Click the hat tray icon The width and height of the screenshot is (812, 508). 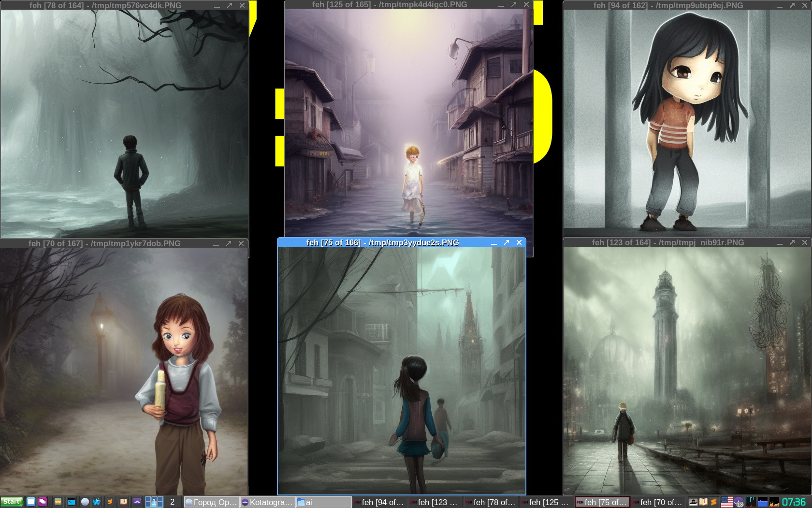[693, 502]
